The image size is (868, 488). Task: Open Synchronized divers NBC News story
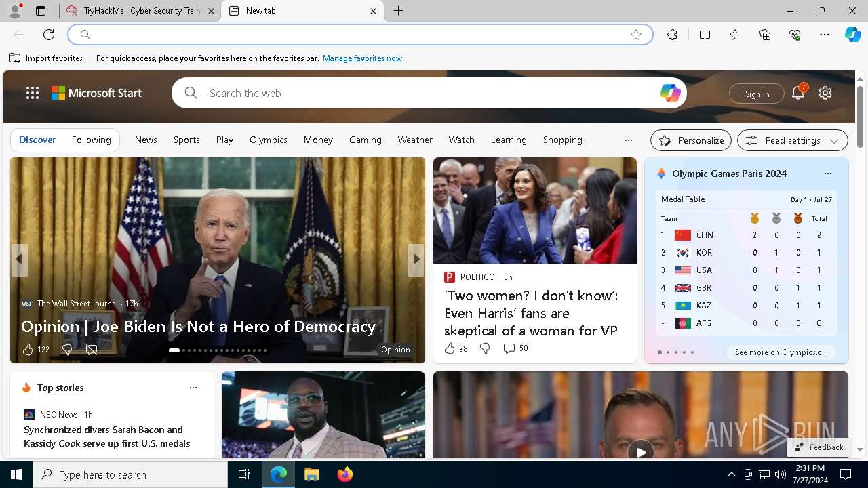click(107, 436)
